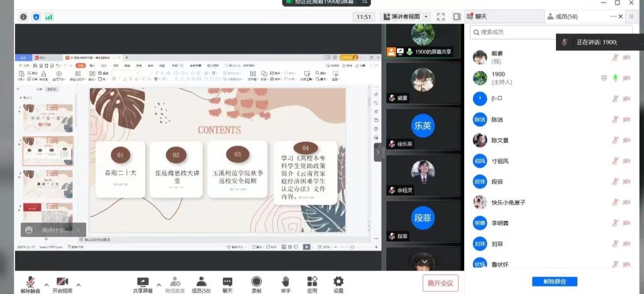Enter full screen with the fullscreen icon

(x=440, y=17)
